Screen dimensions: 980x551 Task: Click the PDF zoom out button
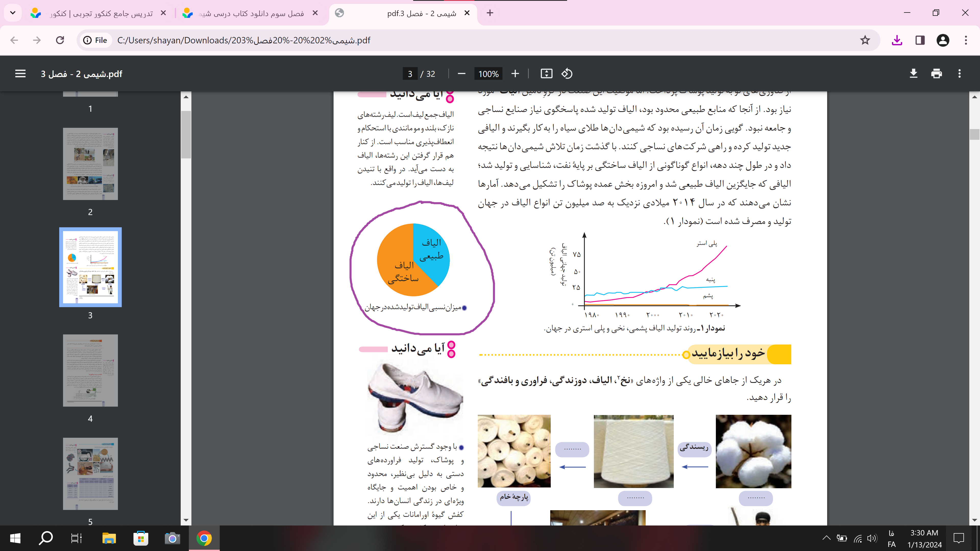pos(461,74)
